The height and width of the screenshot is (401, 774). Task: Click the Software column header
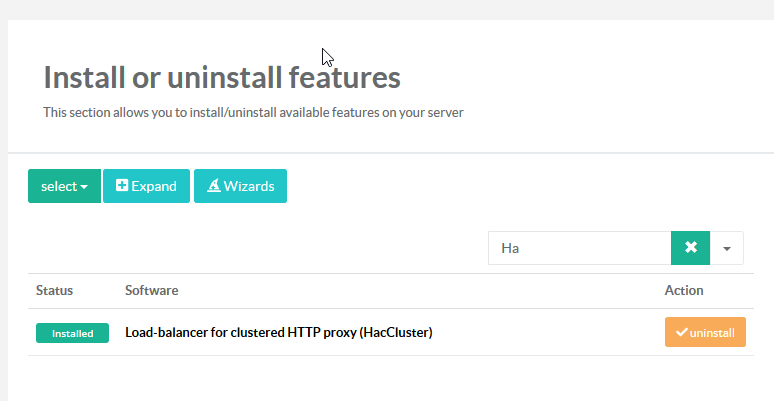[x=151, y=291]
